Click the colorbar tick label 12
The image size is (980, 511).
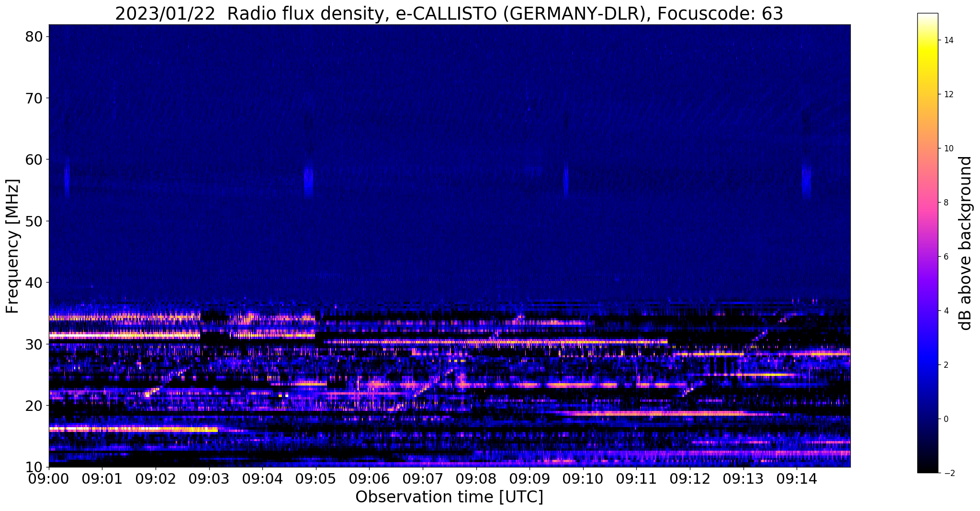tap(948, 94)
